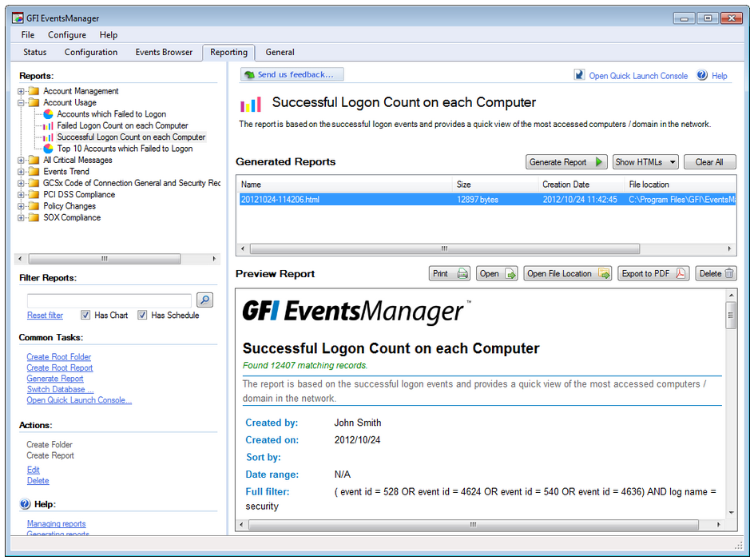Click the magnifier search icon in Filter Reports
Image resolution: width=754 pixels, height=560 pixels.
point(204,300)
